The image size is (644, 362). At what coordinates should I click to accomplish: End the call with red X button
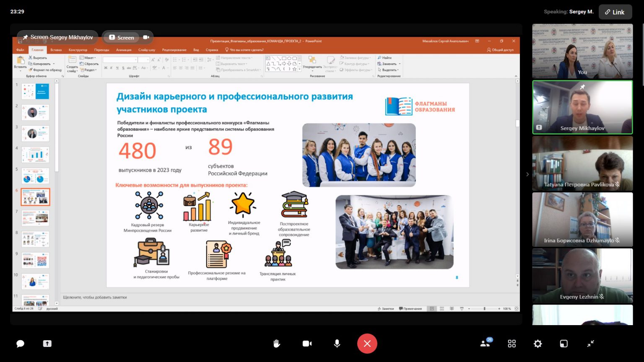click(367, 344)
